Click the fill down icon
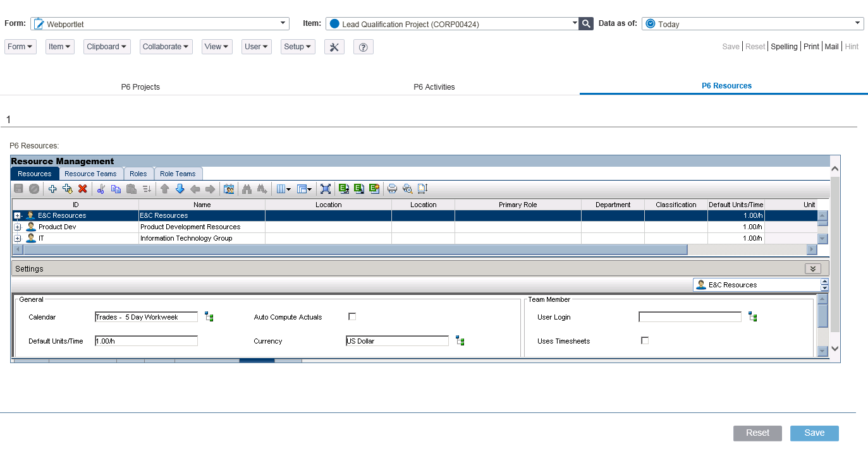 [x=147, y=188]
